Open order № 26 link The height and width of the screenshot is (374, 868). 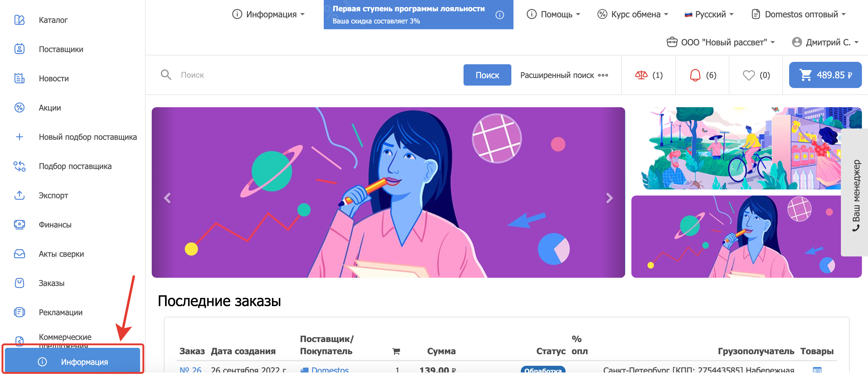(x=190, y=370)
